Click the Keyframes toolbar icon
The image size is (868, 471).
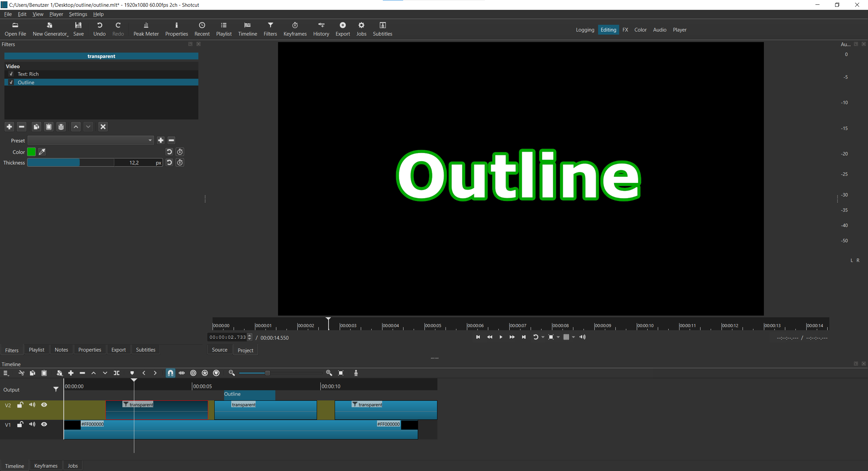pyautogui.click(x=295, y=29)
